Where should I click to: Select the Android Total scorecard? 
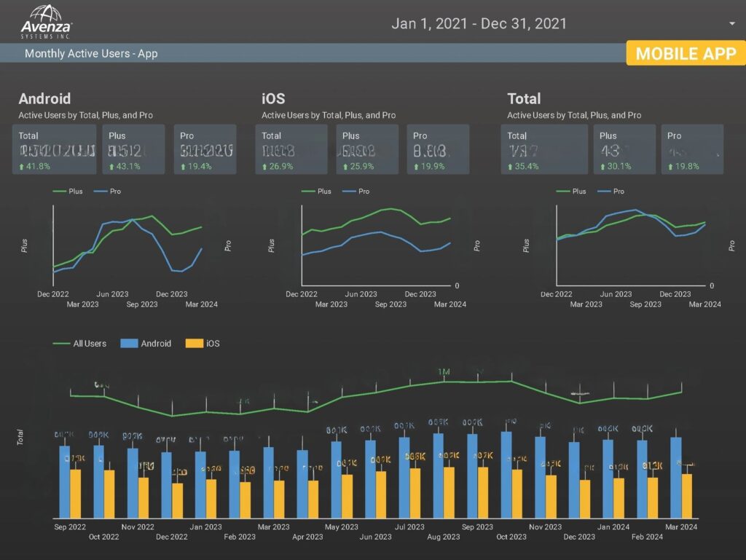point(54,149)
